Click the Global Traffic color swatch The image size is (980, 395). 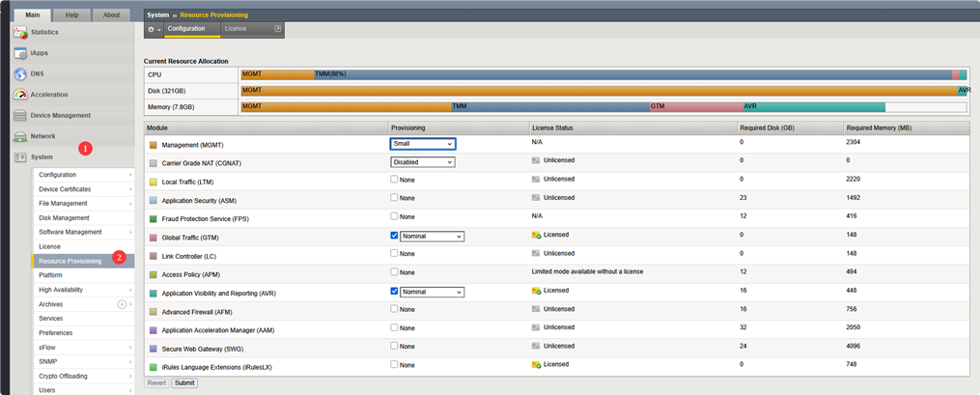tap(154, 239)
